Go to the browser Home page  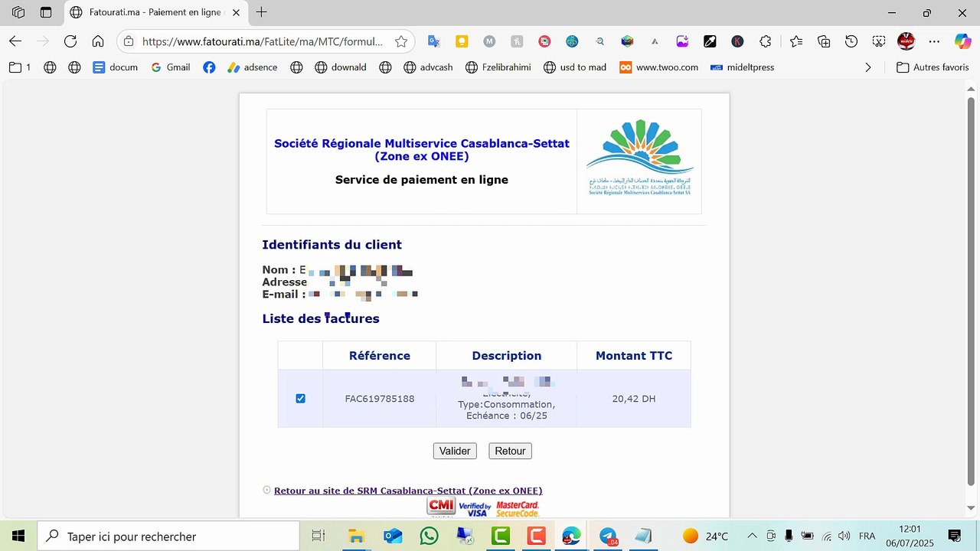click(98, 41)
